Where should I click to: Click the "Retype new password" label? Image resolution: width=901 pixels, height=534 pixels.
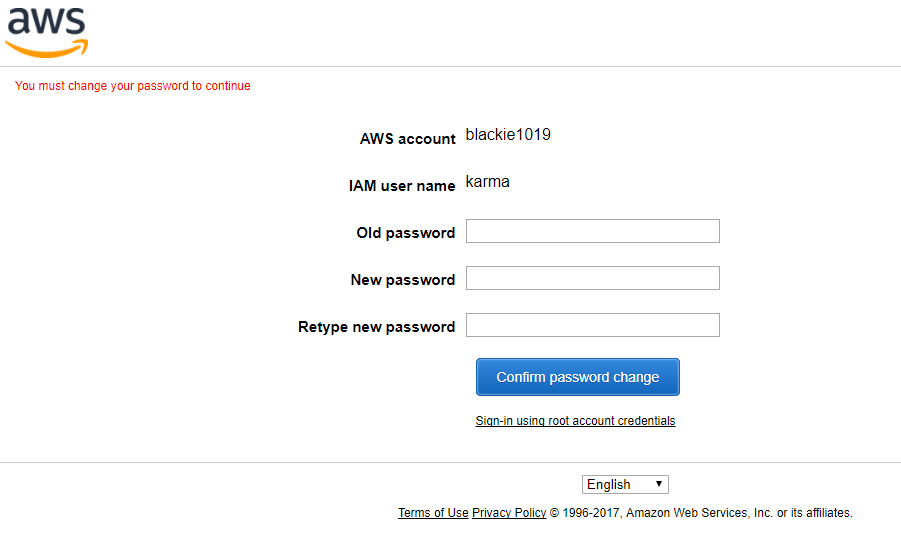point(376,327)
